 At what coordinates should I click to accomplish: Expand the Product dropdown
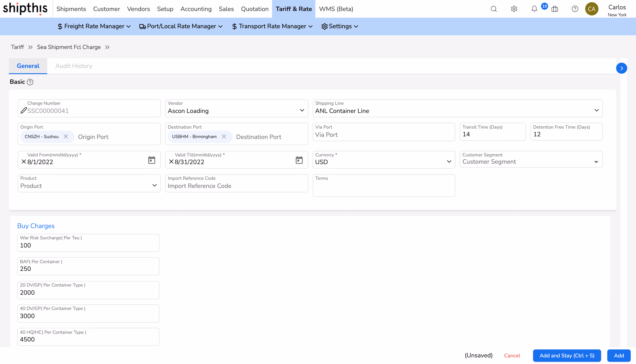tap(154, 185)
